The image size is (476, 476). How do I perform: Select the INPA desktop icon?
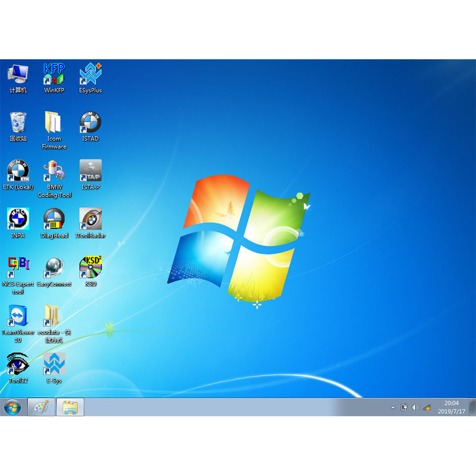pyautogui.click(x=18, y=223)
